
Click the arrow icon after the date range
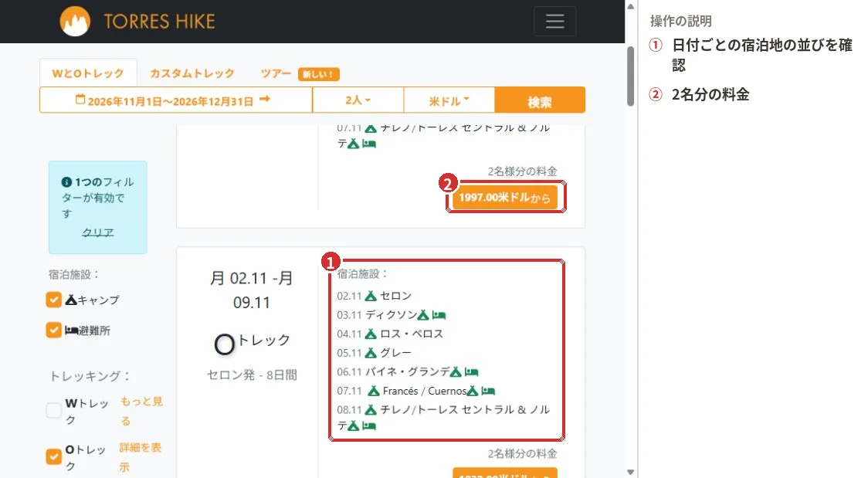click(265, 99)
